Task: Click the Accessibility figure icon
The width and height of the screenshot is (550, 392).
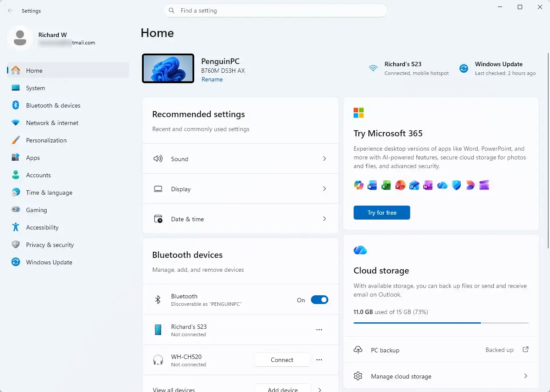Action: (x=16, y=227)
